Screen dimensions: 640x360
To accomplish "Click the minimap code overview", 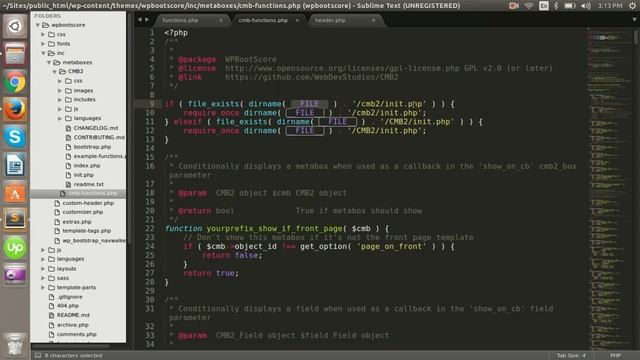I will (610, 188).
